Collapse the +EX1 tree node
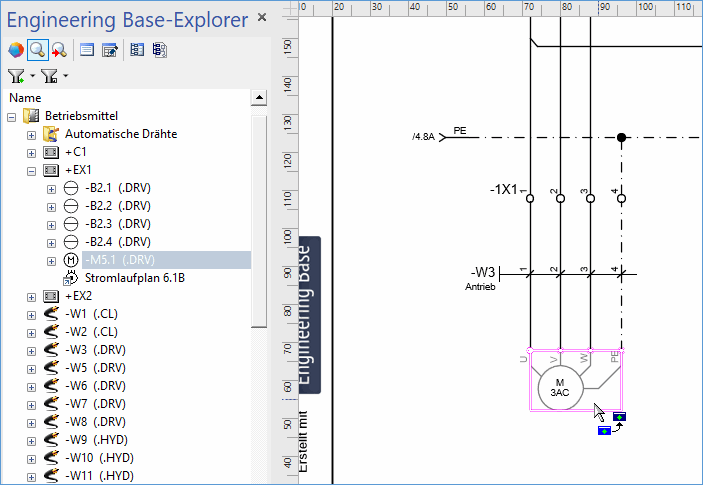 tap(32, 170)
